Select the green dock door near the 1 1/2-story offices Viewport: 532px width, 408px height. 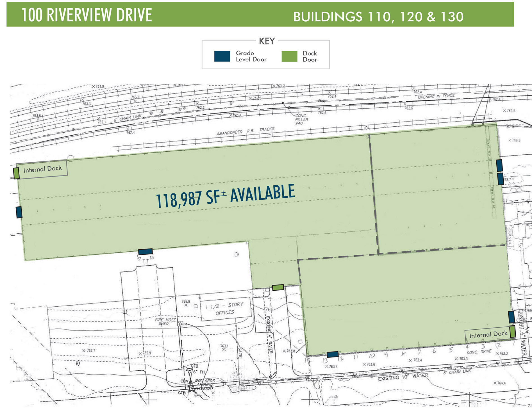(x=278, y=287)
